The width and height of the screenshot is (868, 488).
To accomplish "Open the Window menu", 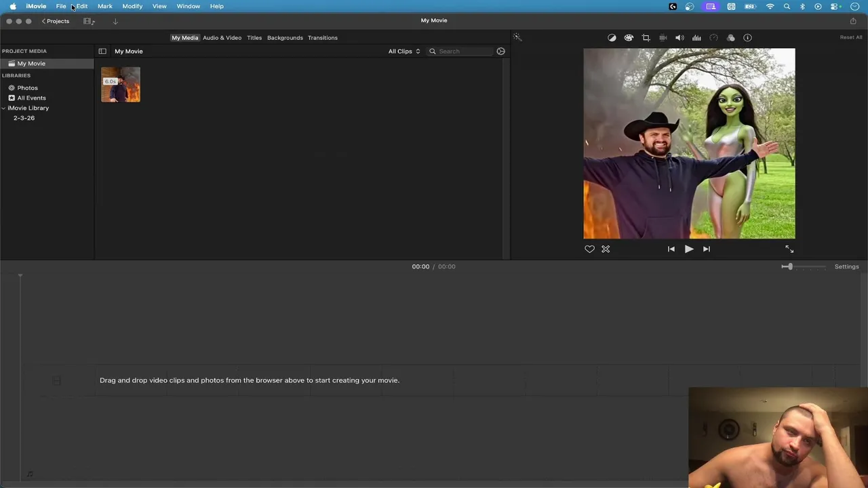I will pyautogui.click(x=189, y=6).
